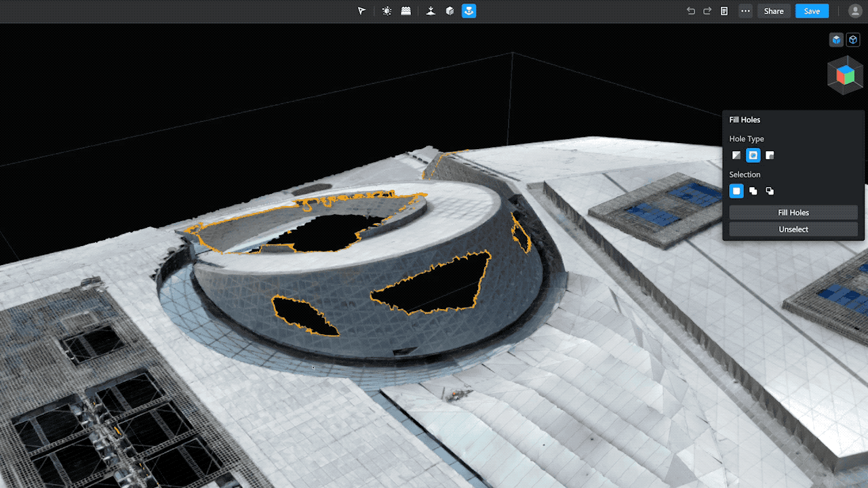Choose the first diagonal hole type option
The image size is (868, 488).
point(736,155)
